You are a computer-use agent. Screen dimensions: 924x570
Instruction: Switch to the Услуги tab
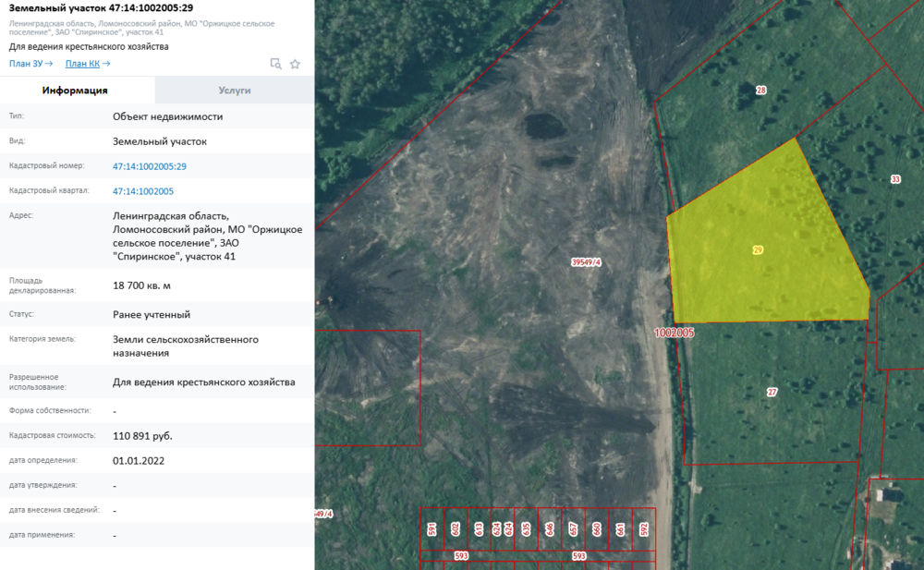point(235,91)
